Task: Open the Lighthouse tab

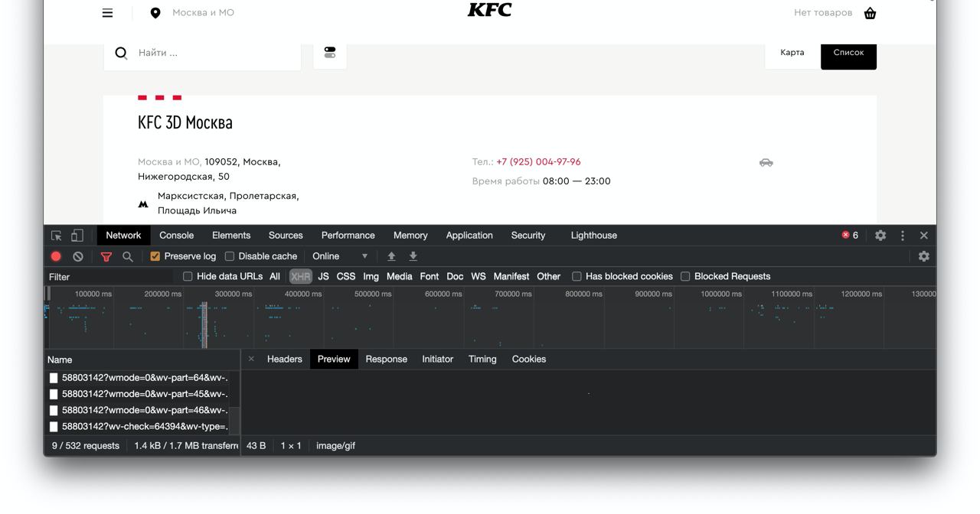Action: [593, 236]
